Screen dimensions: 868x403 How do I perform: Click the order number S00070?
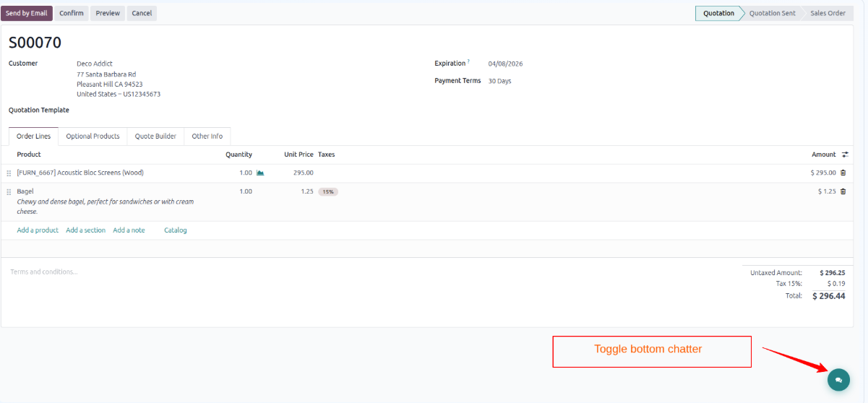(35, 43)
